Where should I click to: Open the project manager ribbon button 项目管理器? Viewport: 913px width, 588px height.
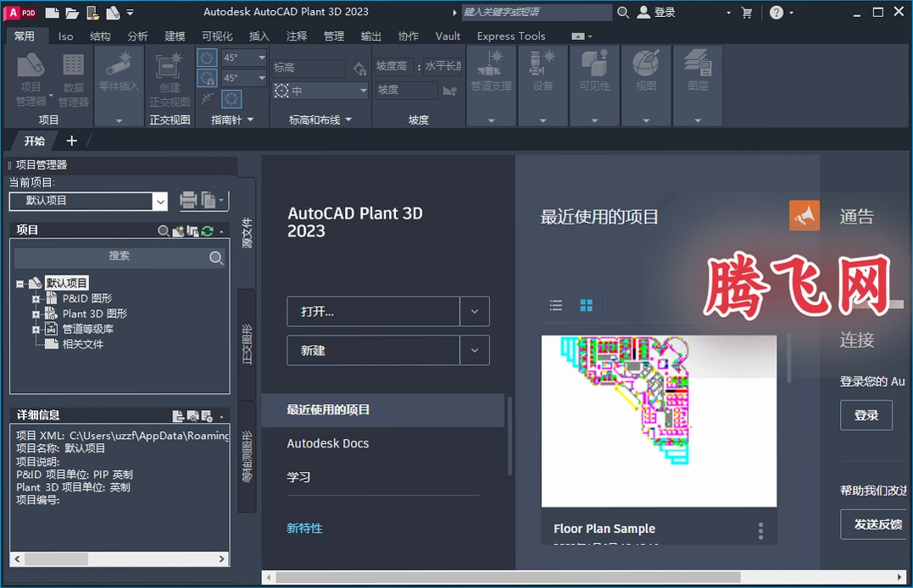pos(31,80)
